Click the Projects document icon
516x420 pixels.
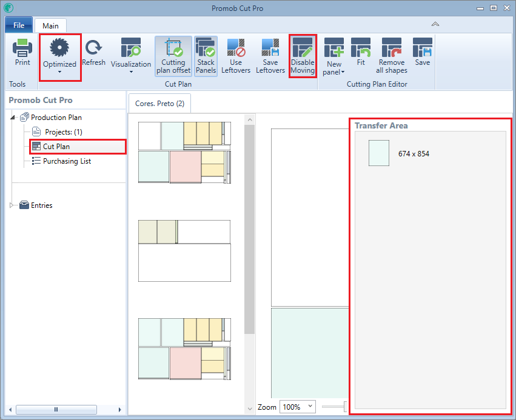point(36,132)
